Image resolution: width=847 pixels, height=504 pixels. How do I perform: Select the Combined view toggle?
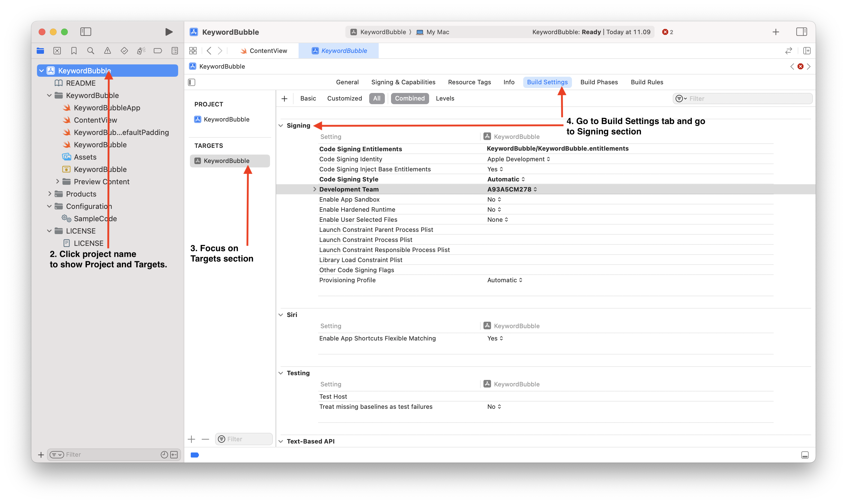(x=410, y=98)
